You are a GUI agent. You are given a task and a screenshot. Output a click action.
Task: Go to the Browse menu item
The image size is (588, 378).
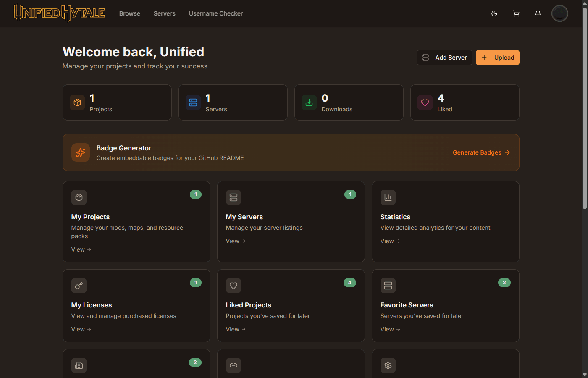coord(130,13)
